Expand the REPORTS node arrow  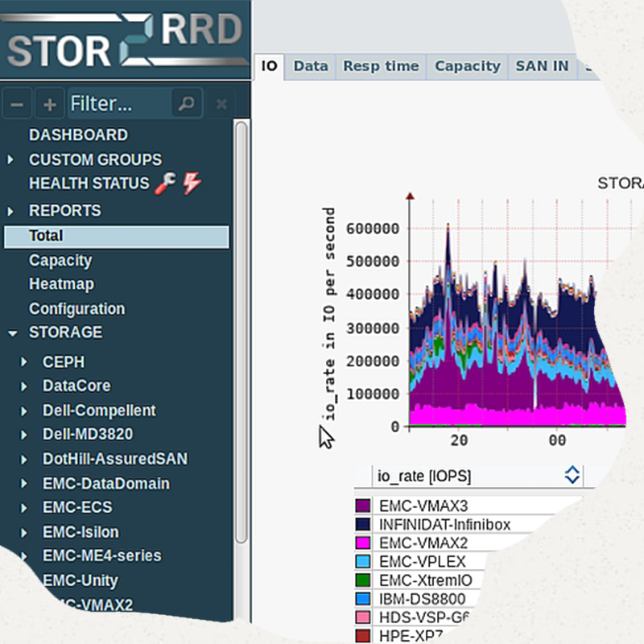pyautogui.click(x=11, y=211)
